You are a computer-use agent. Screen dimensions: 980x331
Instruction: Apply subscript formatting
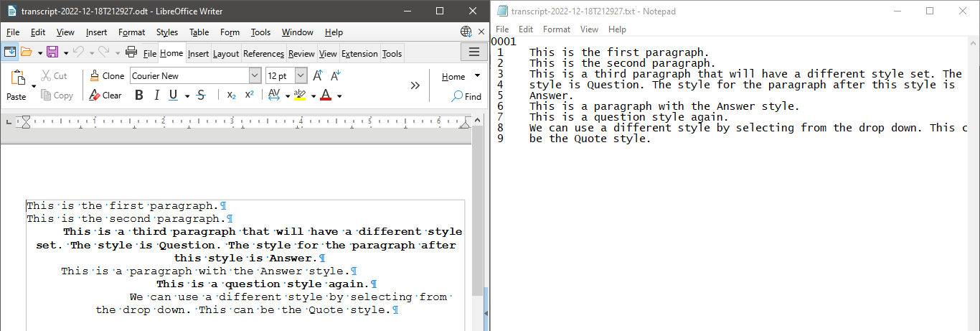pyautogui.click(x=231, y=95)
